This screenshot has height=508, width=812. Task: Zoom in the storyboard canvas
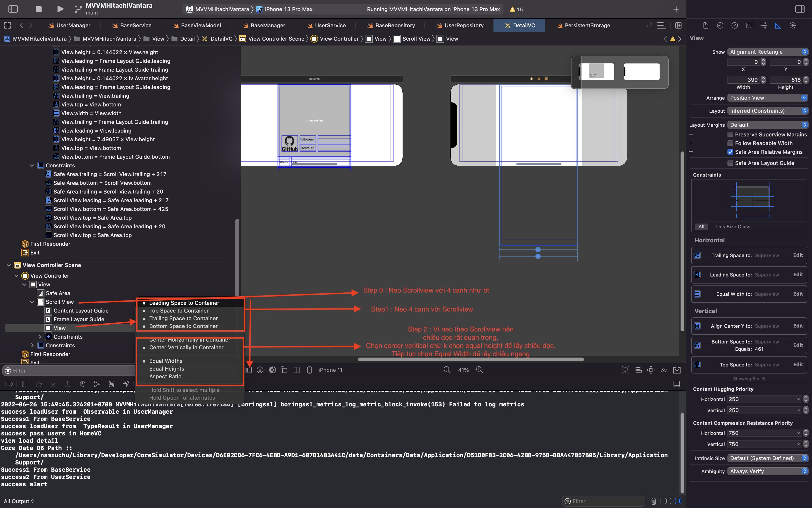pos(479,370)
